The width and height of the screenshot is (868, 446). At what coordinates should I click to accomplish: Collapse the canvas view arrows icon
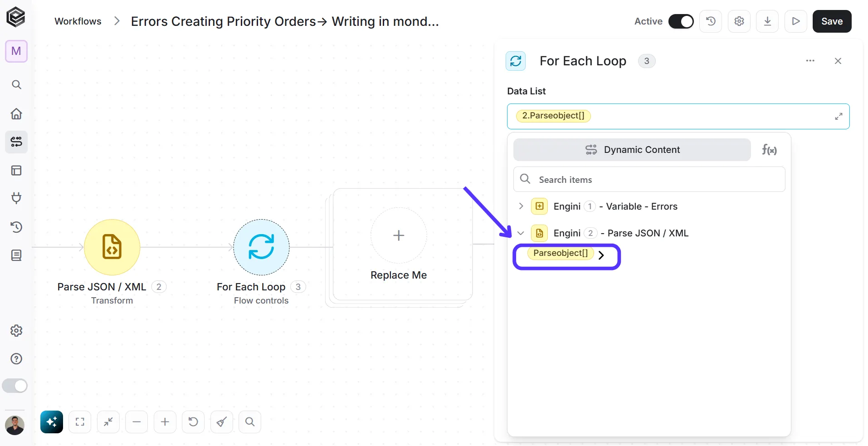pos(108,422)
